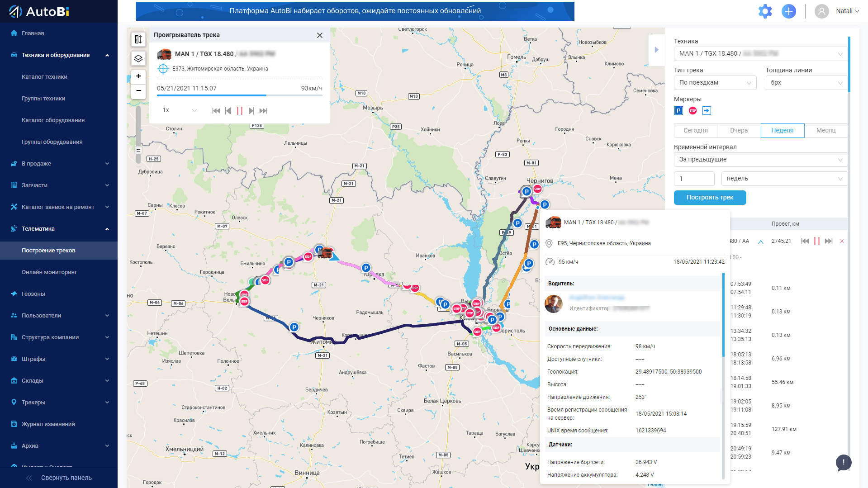Collapse the right settings panel arrow
The image size is (868, 488).
[657, 50]
